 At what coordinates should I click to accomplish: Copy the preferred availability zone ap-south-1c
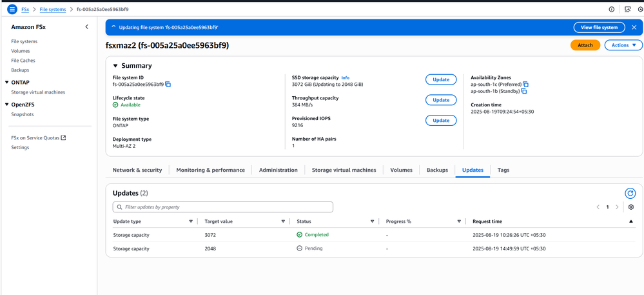[526, 85]
